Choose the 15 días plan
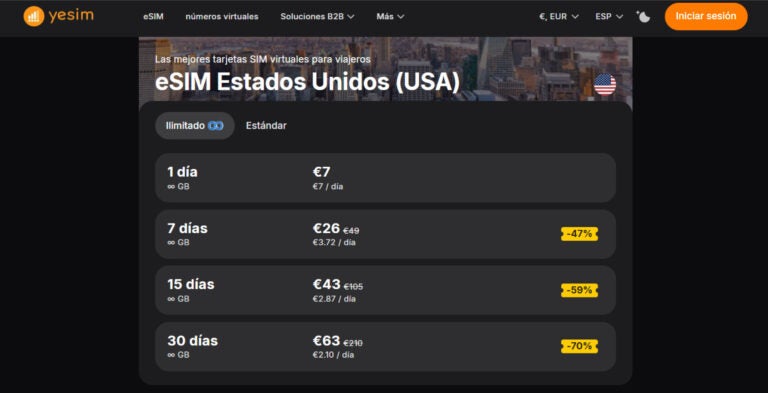 385,290
